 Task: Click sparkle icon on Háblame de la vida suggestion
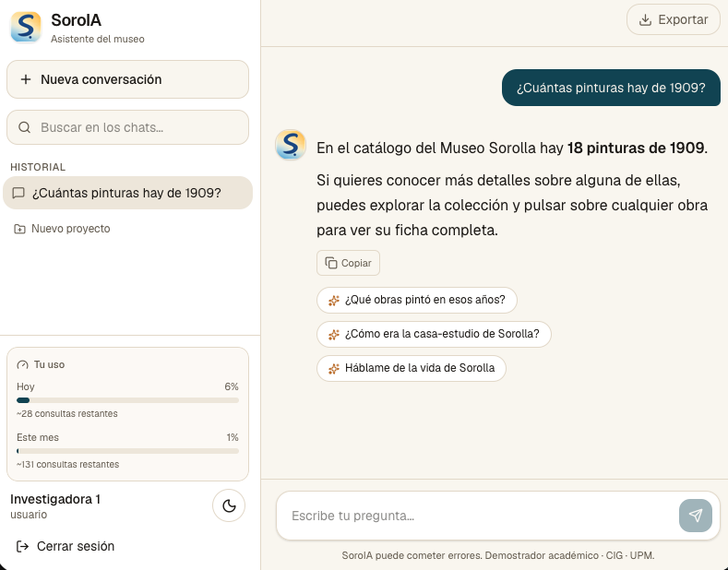point(334,369)
